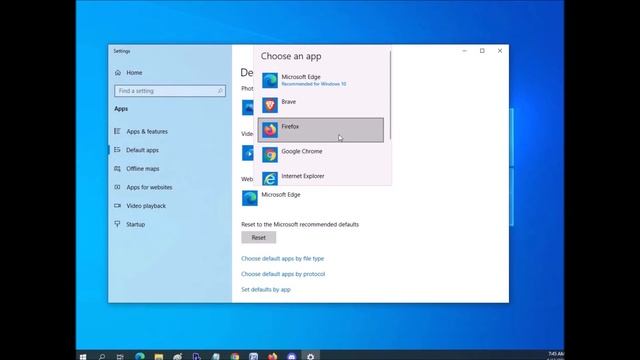Open the Windows Start menu
Screen dimensions: 640x360
83,357
